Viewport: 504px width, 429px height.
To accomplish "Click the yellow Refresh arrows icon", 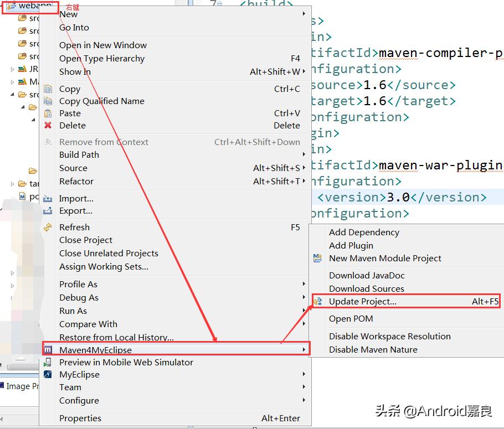I will pos(48,227).
